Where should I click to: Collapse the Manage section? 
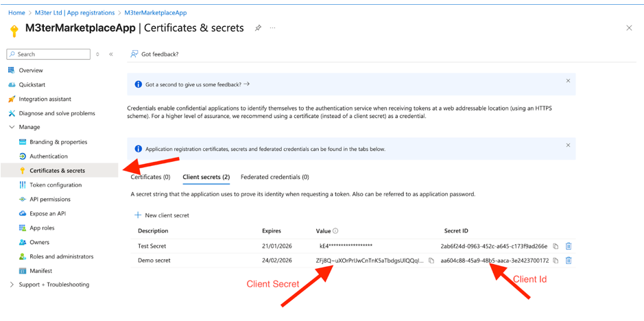point(12,127)
